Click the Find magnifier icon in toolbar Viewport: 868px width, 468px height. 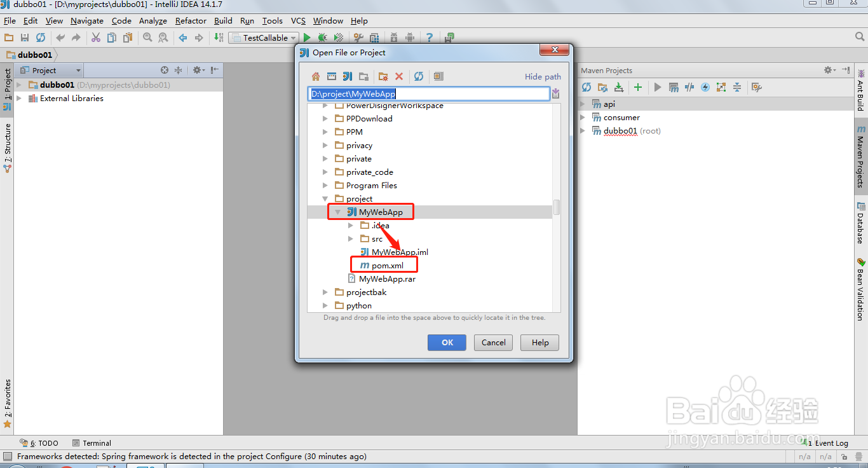[x=147, y=38]
